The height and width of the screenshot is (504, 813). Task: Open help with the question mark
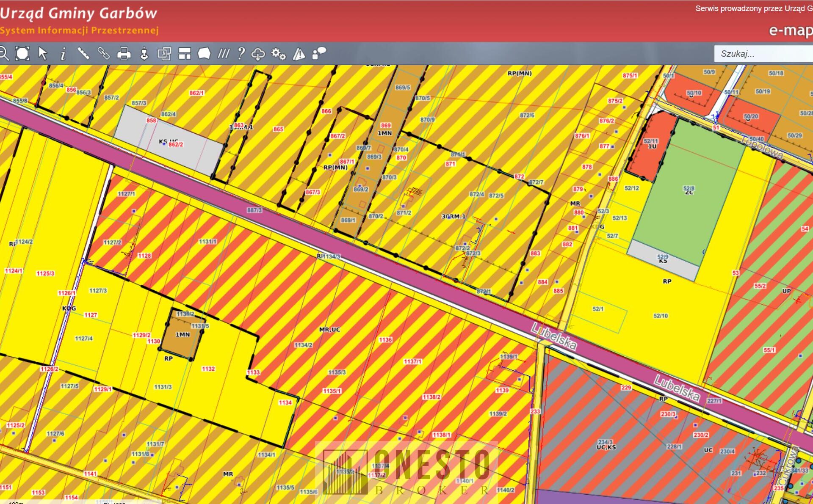(241, 54)
